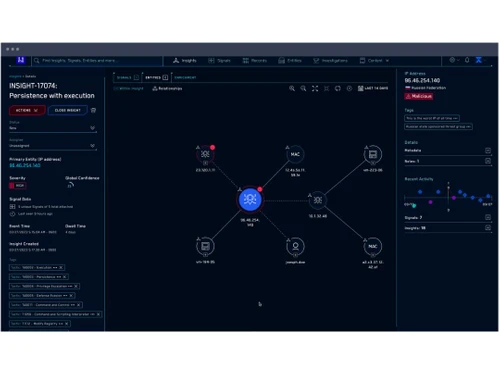Open the Records navigation item
This screenshot has width=500, height=375.
tap(255, 61)
